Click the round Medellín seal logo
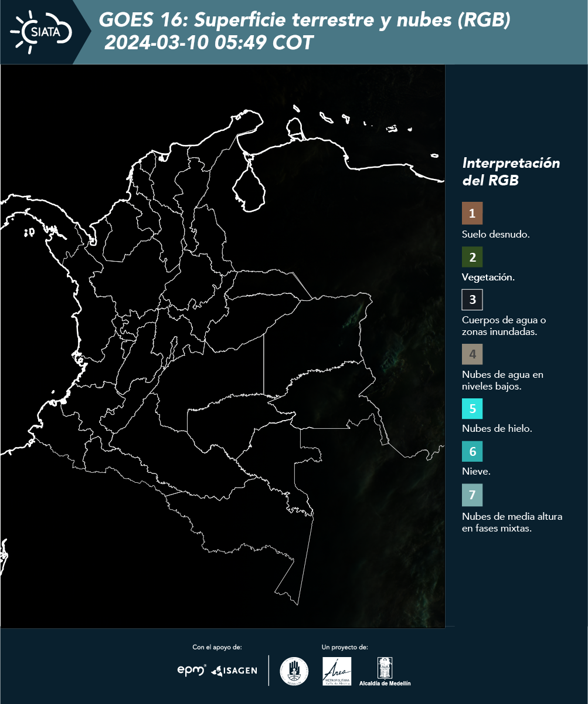This screenshot has height=704, width=588. pos(294,671)
